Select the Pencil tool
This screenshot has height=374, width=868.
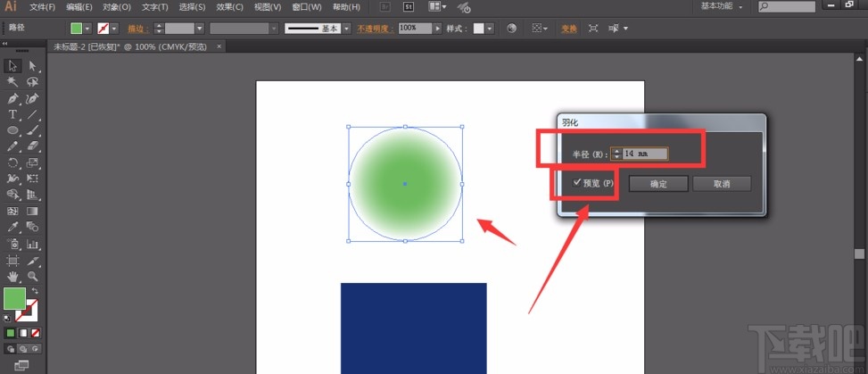12,146
